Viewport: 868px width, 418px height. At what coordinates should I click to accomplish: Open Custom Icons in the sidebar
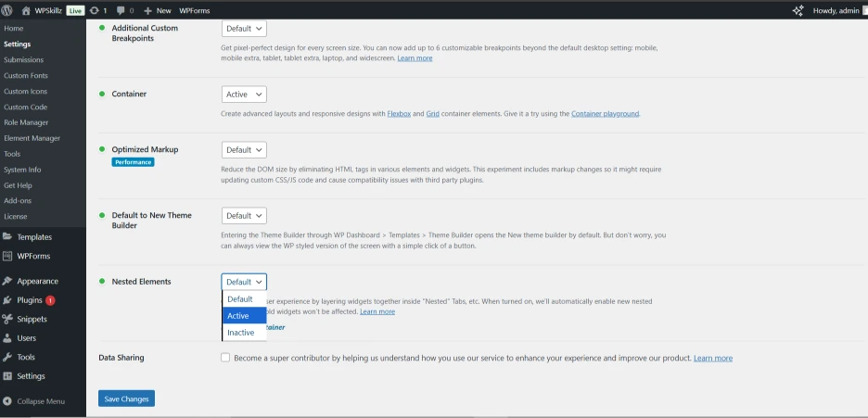[25, 91]
